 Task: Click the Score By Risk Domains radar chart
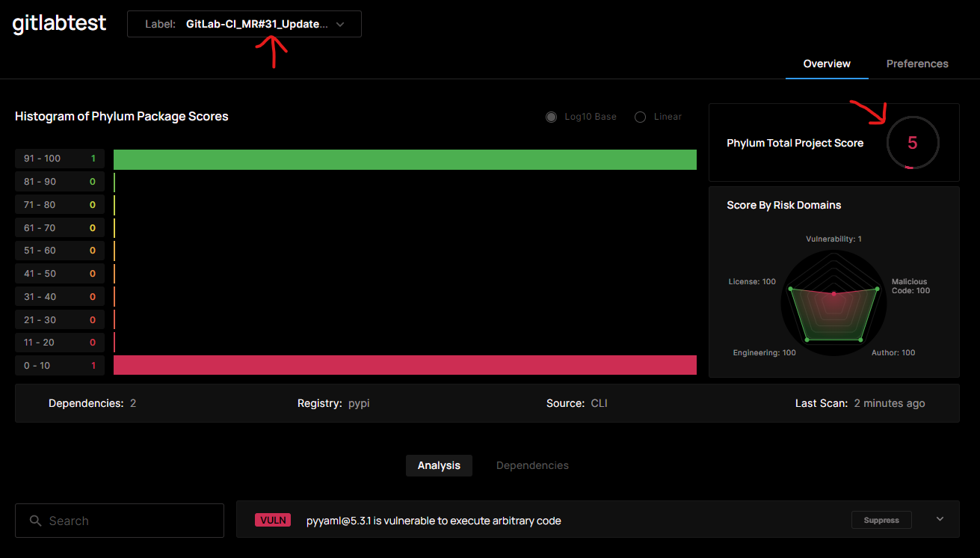click(x=833, y=303)
